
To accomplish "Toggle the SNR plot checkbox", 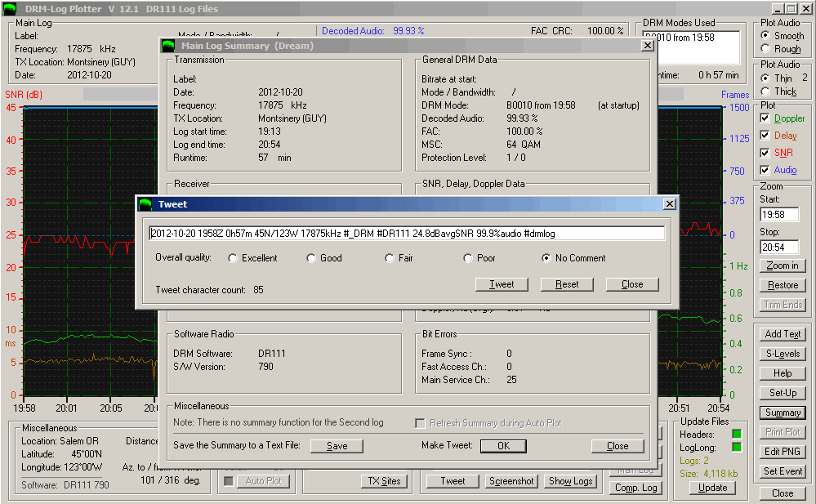I will click(x=765, y=153).
